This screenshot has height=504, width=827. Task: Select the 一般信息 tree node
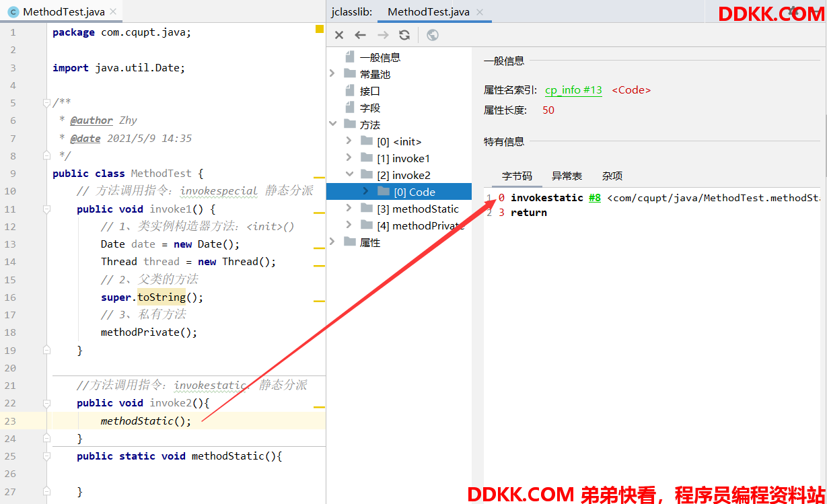[x=380, y=57]
